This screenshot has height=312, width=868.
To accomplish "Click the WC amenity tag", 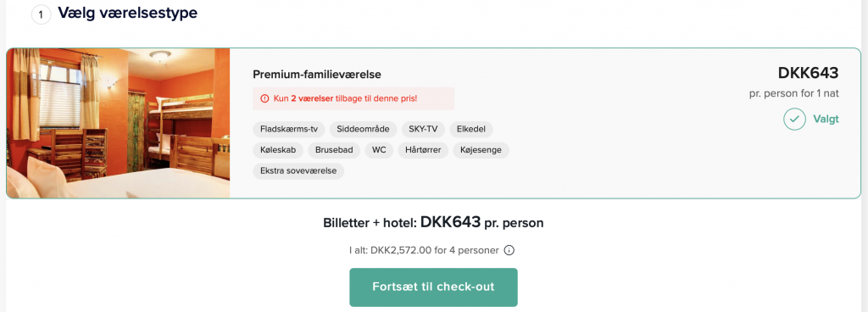I will (379, 150).
